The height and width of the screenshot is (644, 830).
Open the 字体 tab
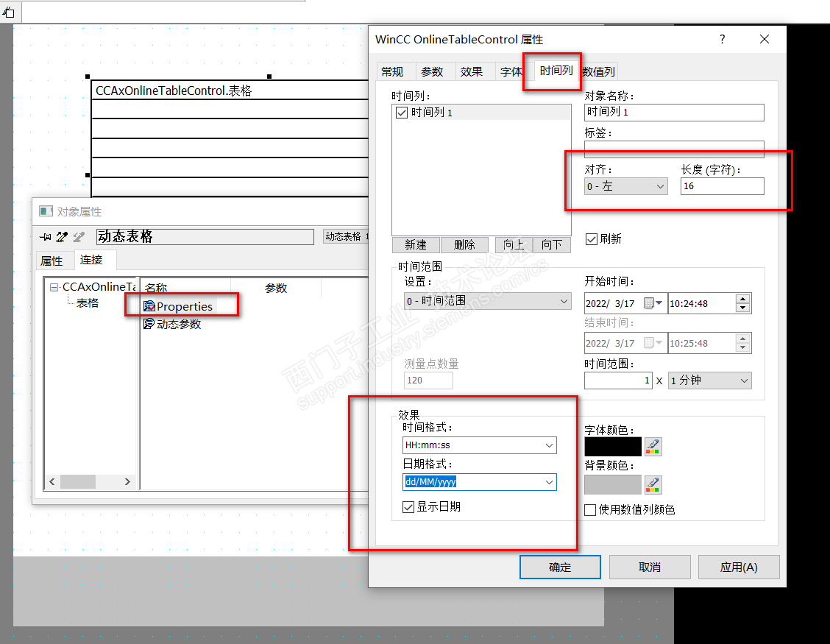tap(510, 71)
